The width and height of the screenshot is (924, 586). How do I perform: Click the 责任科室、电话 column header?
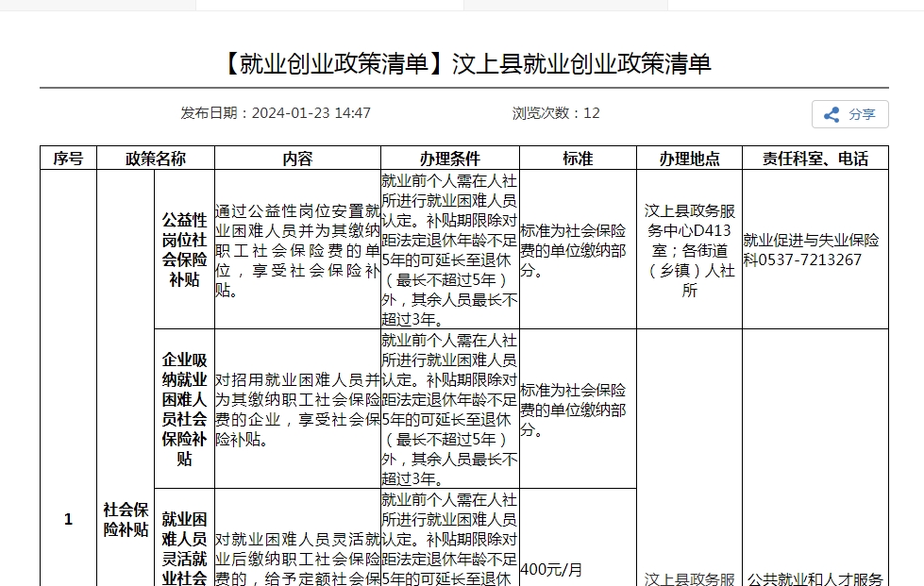click(815, 159)
